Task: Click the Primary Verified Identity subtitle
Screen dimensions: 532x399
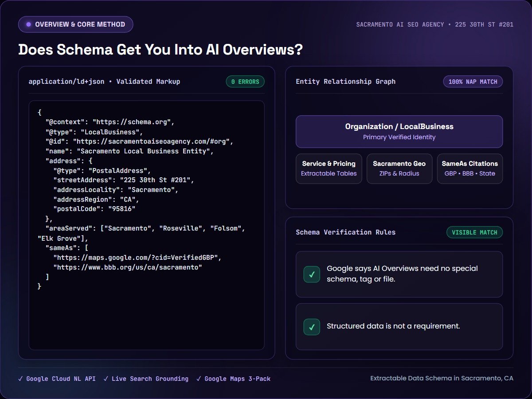Action: pos(399,137)
